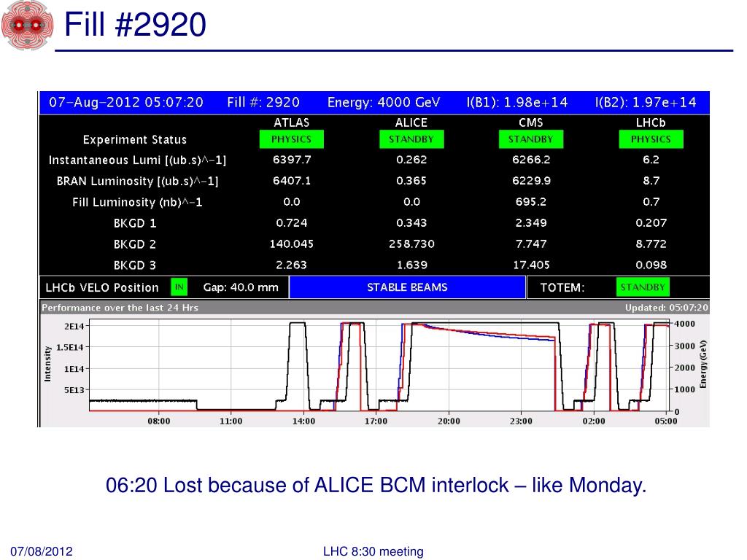
Task: Click CMS fill luminosity value 695.2
Action: click(531, 201)
